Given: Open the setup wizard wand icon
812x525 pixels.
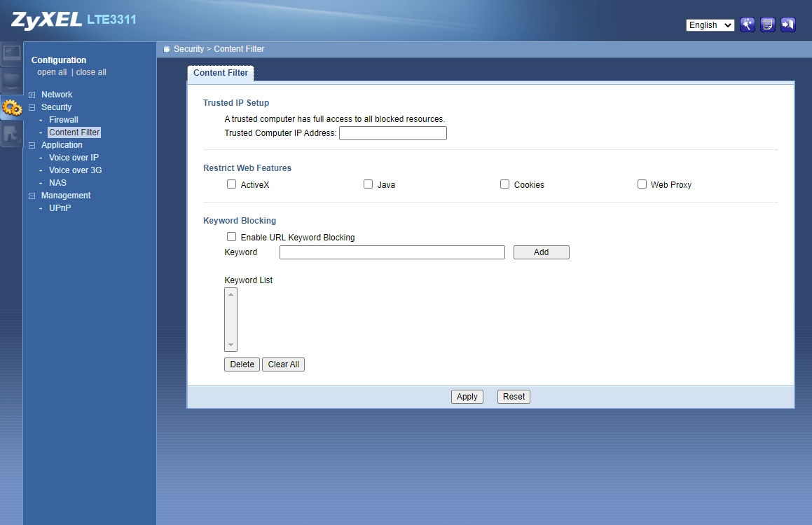Looking at the screenshot, I should (x=747, y=25).
